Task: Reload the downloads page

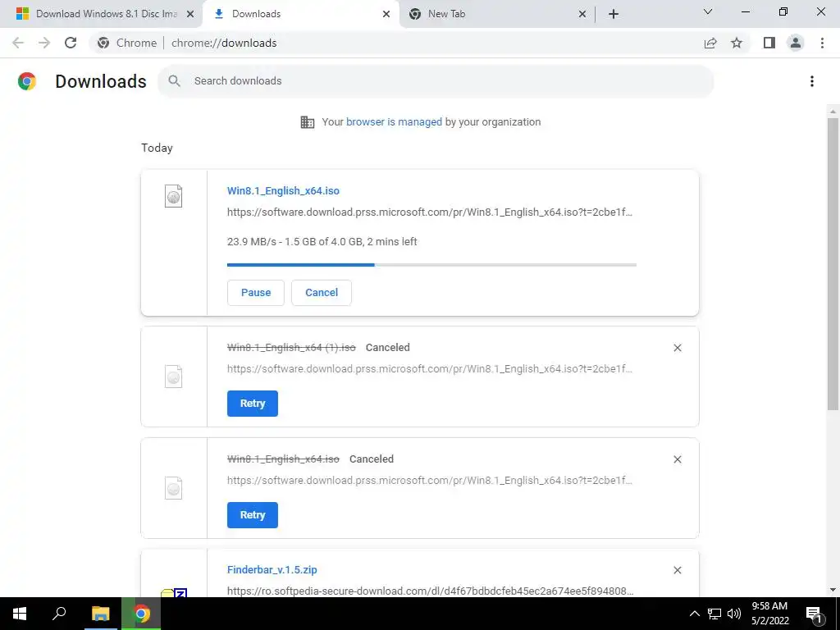Action: (71, 43)
